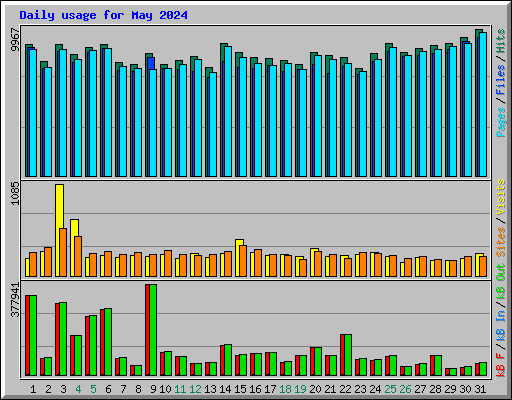Select day label 29 on the axis
This screenshot has width=512, height=400.
click(450, 389)
